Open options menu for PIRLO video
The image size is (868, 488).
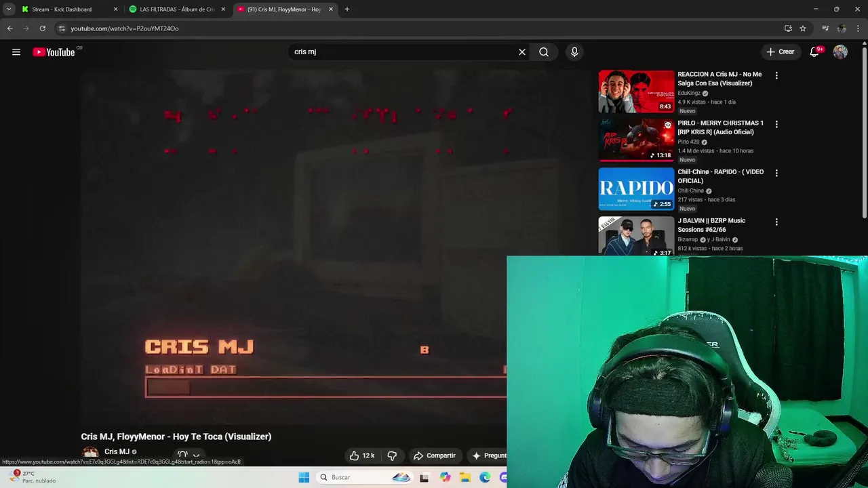pyautogui.click(x=776, y=124)
